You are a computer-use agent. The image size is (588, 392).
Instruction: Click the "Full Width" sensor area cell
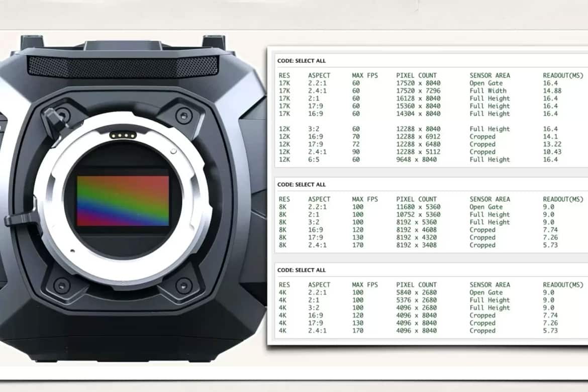pyautogui.click(x=488, y=91)
